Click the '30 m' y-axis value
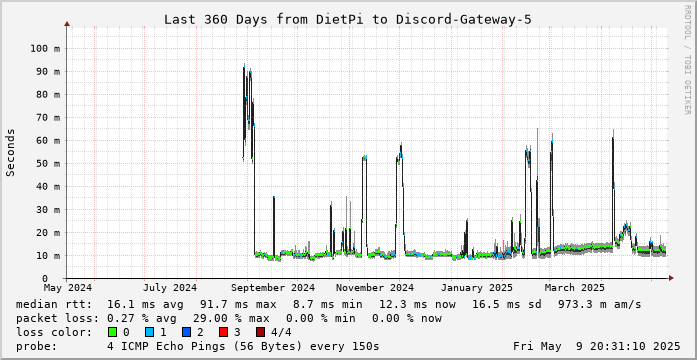The width and height of the screenshot is (697, 360). (48, 209)
